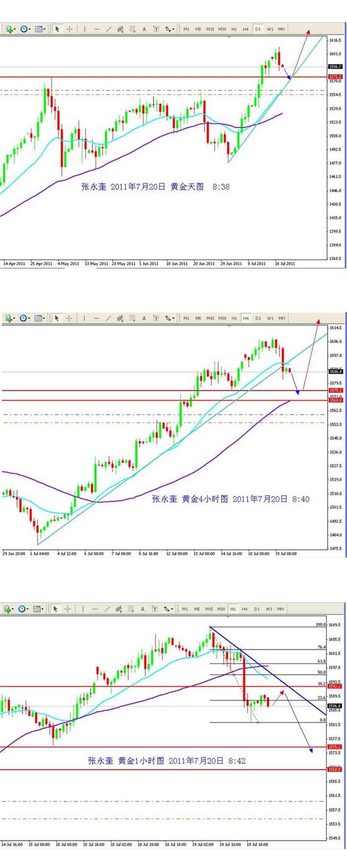Switch daily chart to W1 timeframe

click(270, 29)
